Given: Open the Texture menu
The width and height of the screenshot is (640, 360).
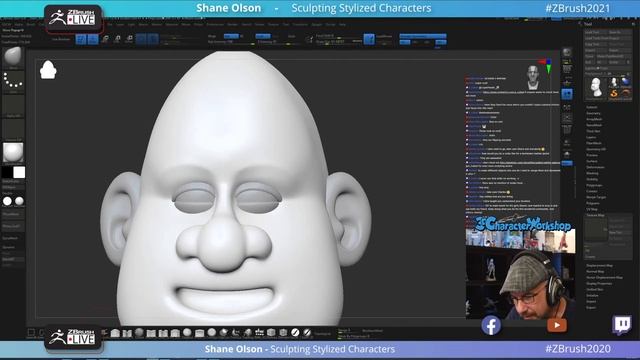Looking at the screenshot, I should click(x=273, y=24).
